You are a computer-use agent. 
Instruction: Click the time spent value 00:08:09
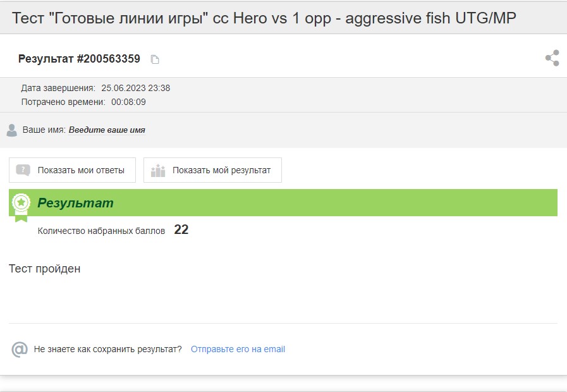(128, 102)
